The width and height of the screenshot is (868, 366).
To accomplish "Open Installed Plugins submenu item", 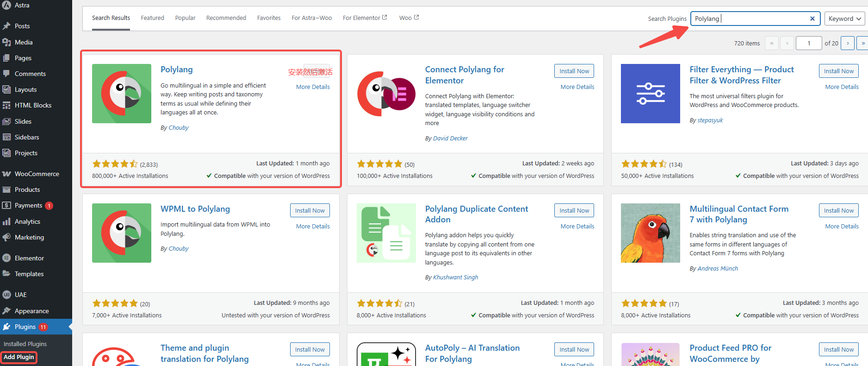I will tap(25, 344).
